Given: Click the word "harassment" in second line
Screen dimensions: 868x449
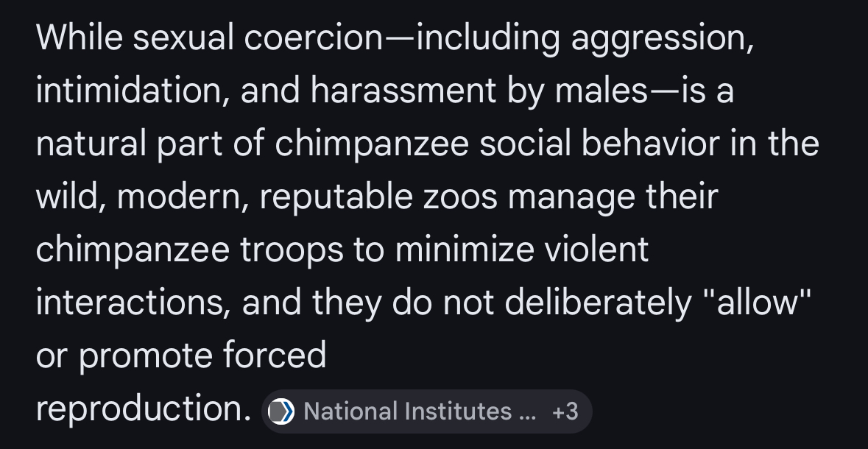Looking at the screenshot, I should coord(403,91).
